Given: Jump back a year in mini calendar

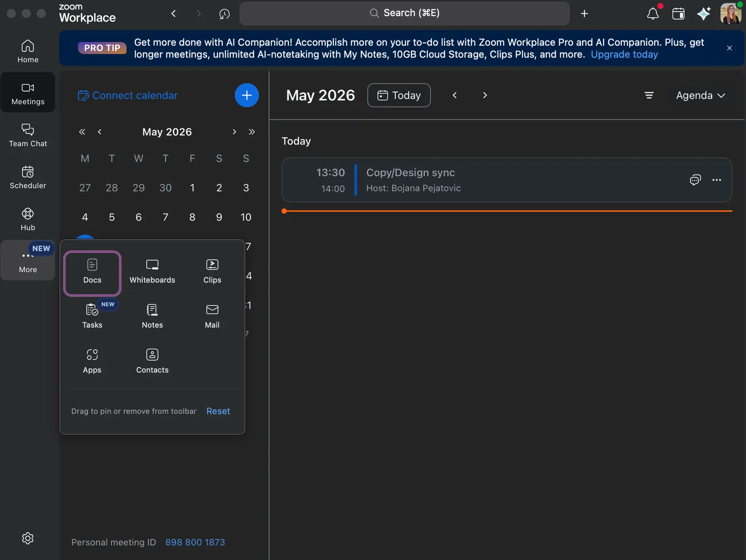Looking at the screenshot, I should pyautogui.click(x=82, y=132).
